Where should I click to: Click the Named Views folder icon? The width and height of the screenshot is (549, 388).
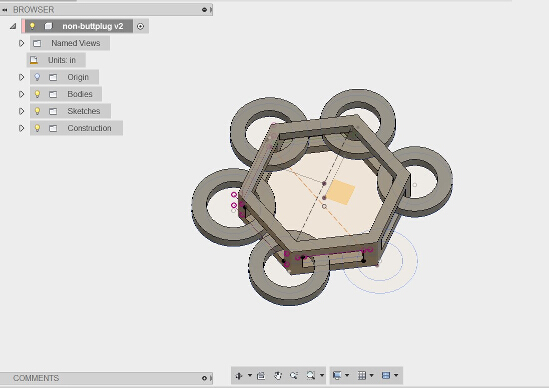pyautogui.click(x=37, y=43)
